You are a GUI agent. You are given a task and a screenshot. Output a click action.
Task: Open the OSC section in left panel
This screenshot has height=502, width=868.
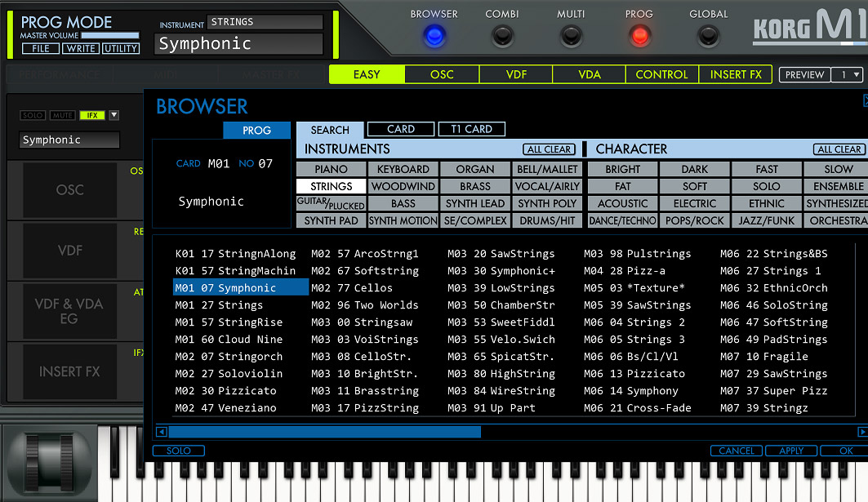(69, 190)
